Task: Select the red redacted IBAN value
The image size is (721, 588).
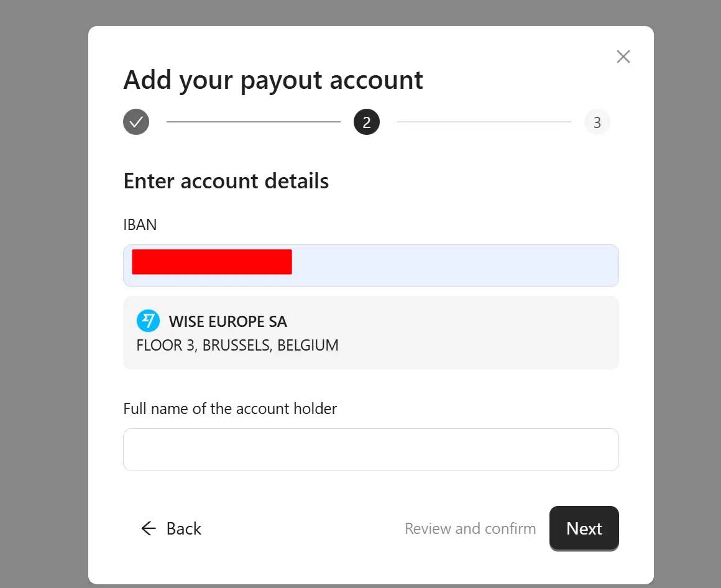Action: tap(211, 262)
